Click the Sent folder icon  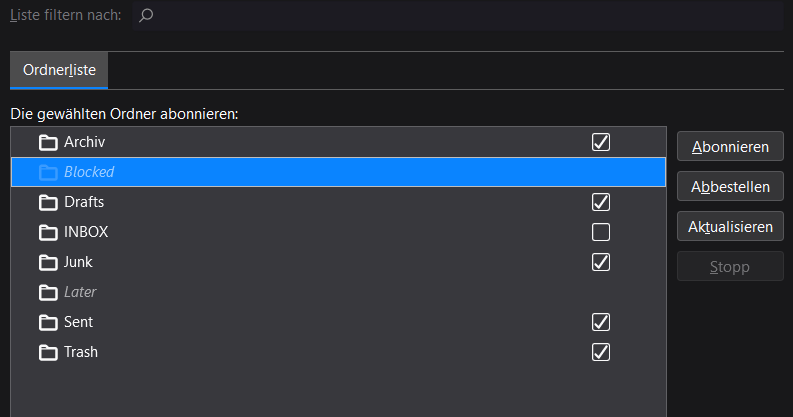pyautogui.click(x=48, y=322)
